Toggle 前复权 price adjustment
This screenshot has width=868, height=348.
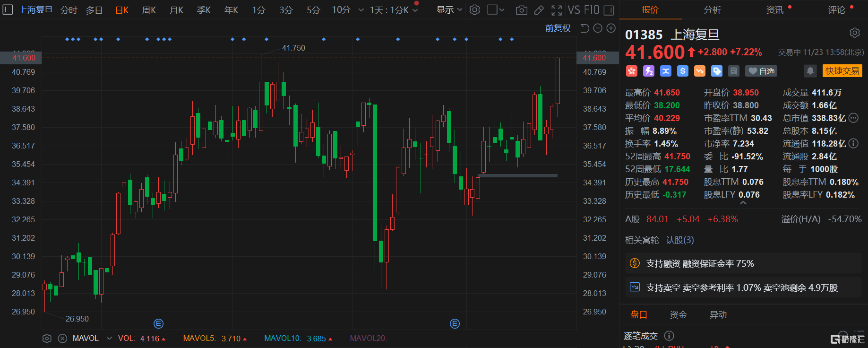pos(558,28)
